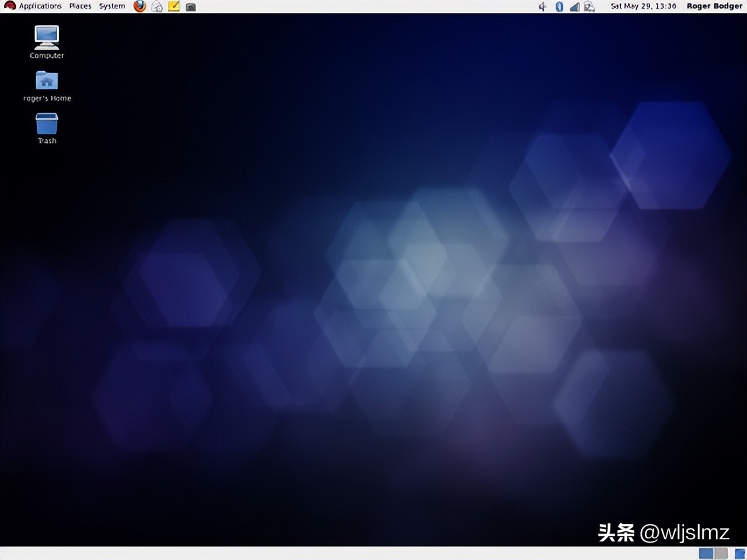
Task: Switch to the second workspace in the switcher
Action: tap(720, 553)
